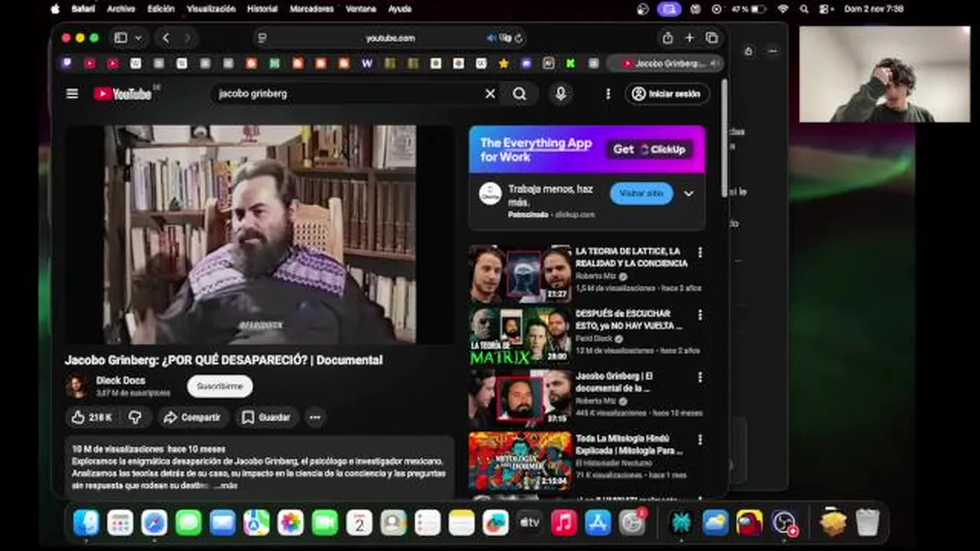980x551 pixels.
Task: Open Trash in the Dock
Action: pyautogui.click(x=867, y=523)
